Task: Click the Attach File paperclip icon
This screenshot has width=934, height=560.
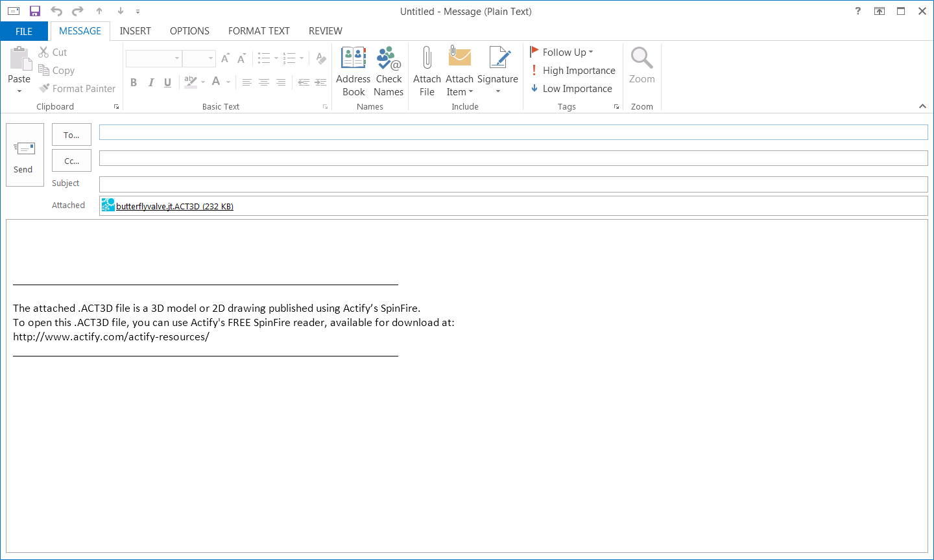Action: (x=427, y=58)
